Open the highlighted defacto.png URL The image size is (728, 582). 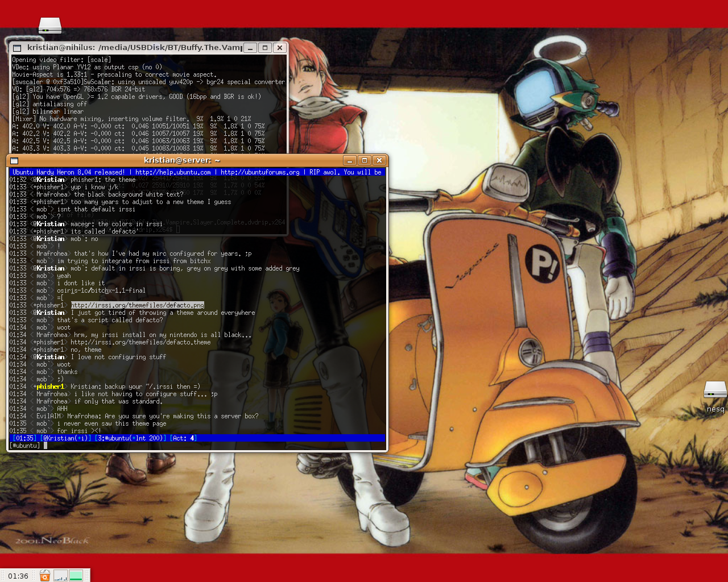(137, 305)
